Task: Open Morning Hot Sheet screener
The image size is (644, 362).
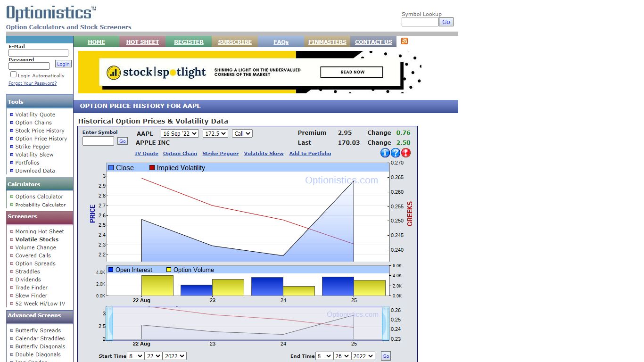Action: 40,231
